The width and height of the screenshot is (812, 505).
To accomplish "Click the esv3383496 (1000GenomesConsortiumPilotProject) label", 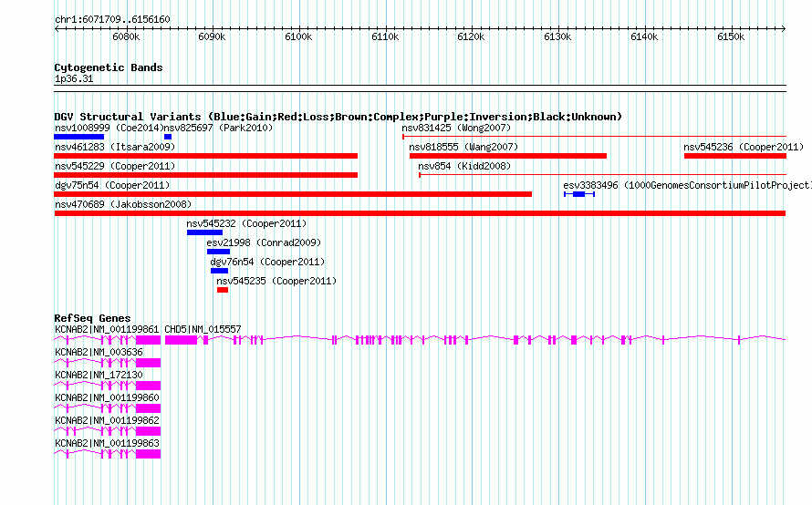I will pos(687,185).
